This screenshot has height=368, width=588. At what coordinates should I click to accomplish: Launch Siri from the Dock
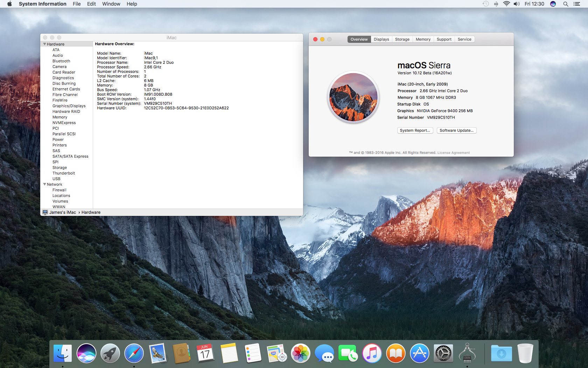coord(86,353)
